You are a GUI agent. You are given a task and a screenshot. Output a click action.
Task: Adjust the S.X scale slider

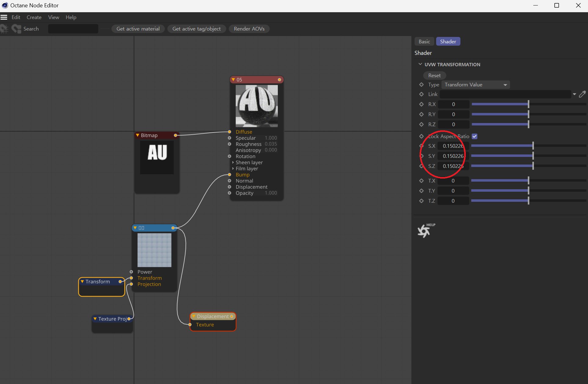tap(529, 146)
